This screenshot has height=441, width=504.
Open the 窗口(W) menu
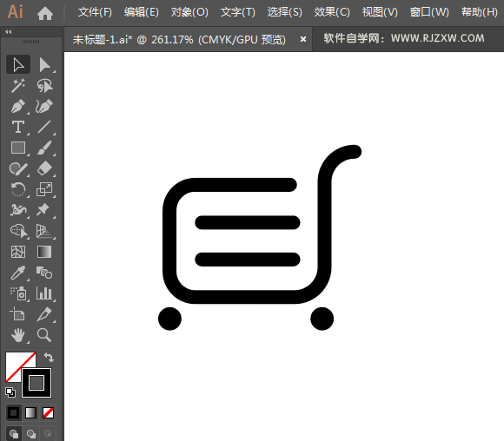point(429,12)
